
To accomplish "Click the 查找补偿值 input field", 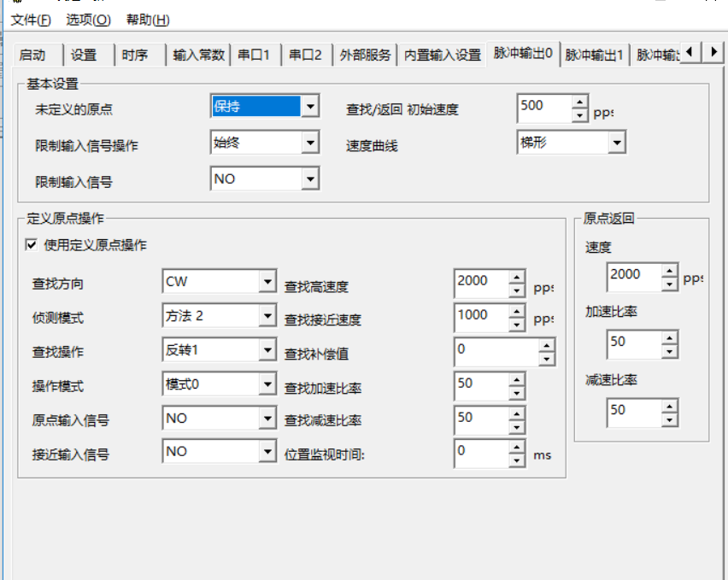I will click(x=496, y=350).
